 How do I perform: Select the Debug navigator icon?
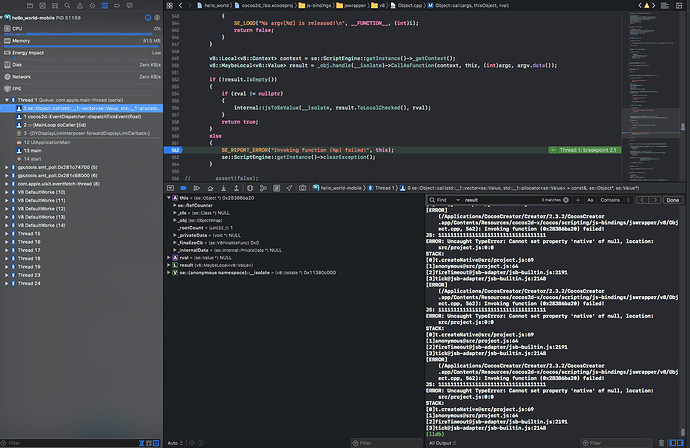(x=105, y=6)
